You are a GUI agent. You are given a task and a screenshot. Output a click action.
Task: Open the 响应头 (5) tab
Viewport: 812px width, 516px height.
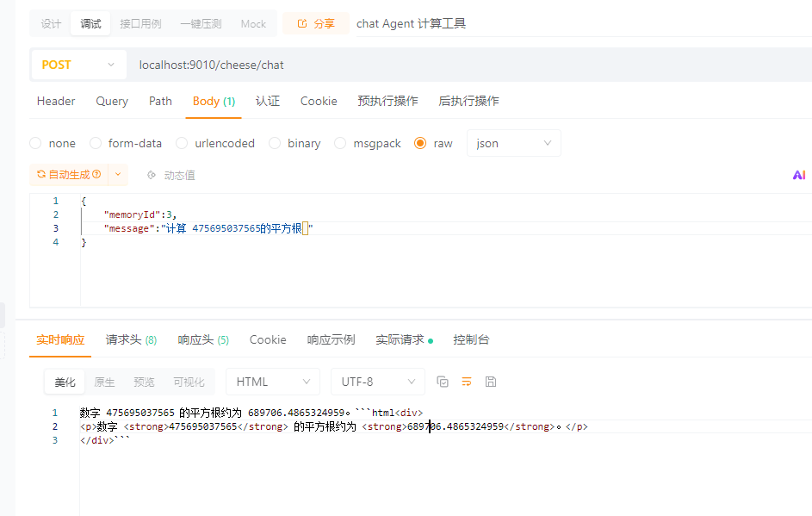coord(203,340)
